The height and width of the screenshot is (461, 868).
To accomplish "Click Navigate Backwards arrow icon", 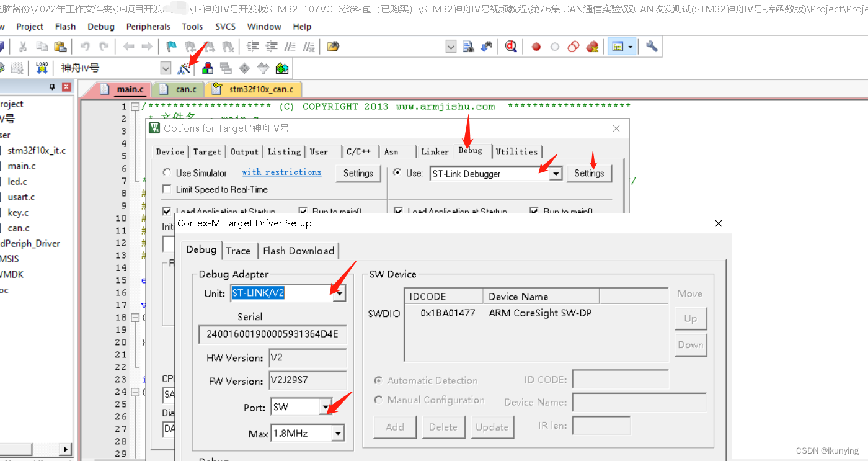I will click(128, 47).
